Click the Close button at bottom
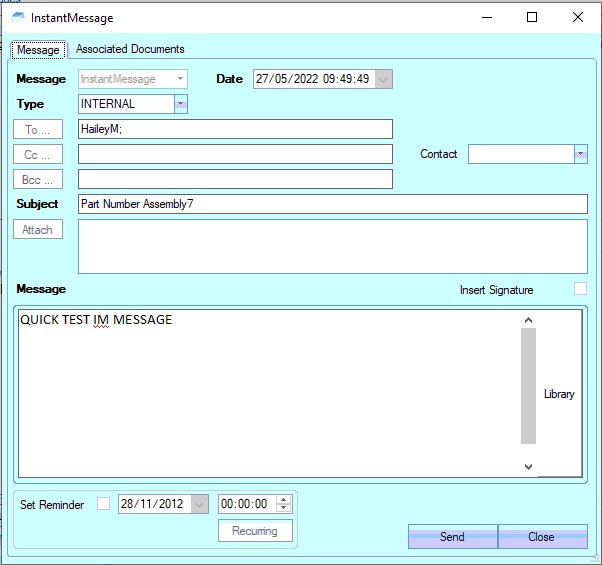The image size is (602, 565). [x=541, y=537]
